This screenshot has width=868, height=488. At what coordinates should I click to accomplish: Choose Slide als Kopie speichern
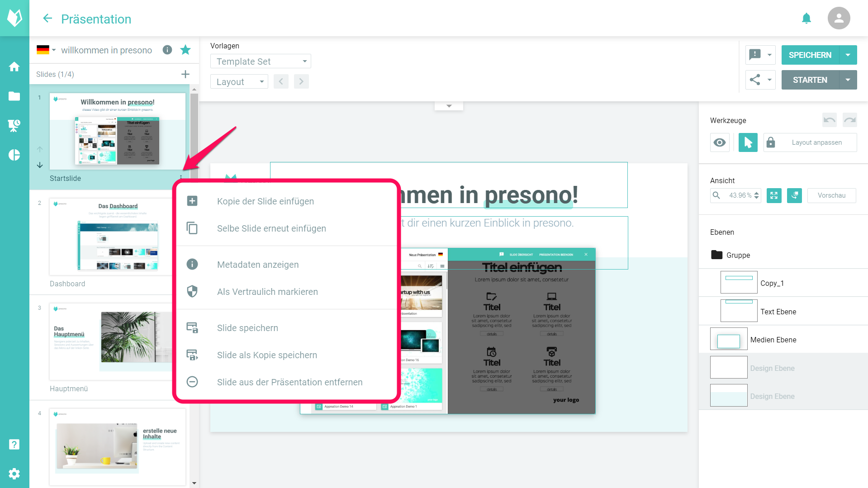[286, 355]
